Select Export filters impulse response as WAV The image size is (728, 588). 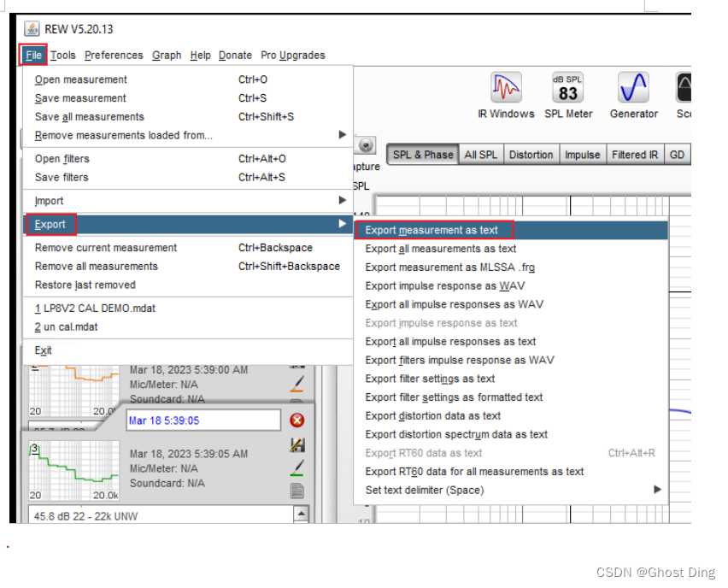(511, 360)
